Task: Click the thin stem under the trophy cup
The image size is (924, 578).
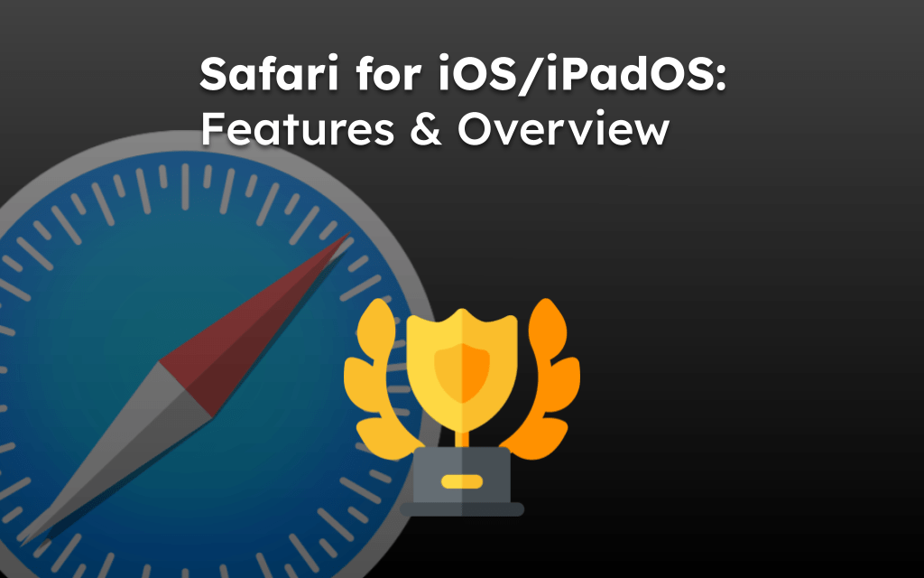Action: [x=462, y=439]
